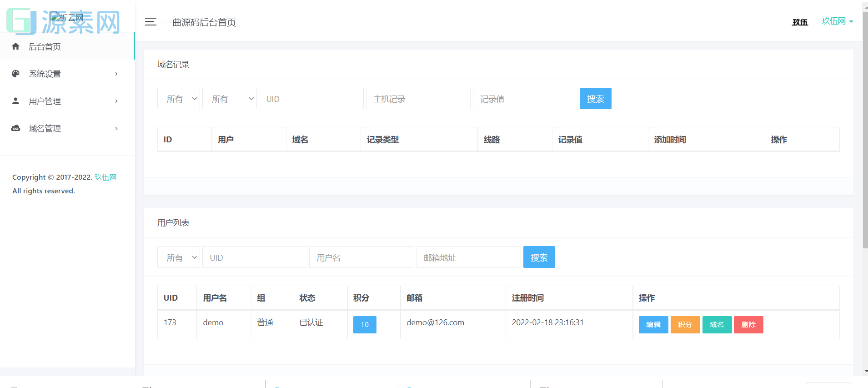Screen dimensions: 868x388
Task: Click the 玖伍 avatar image in header
Action: [x=800, y=22]
